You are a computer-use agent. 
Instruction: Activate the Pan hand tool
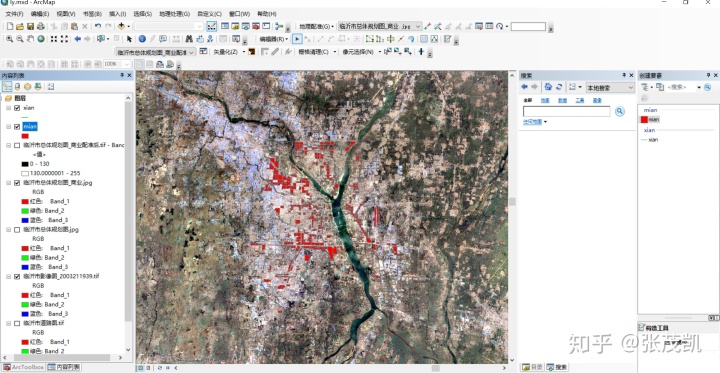30,39
